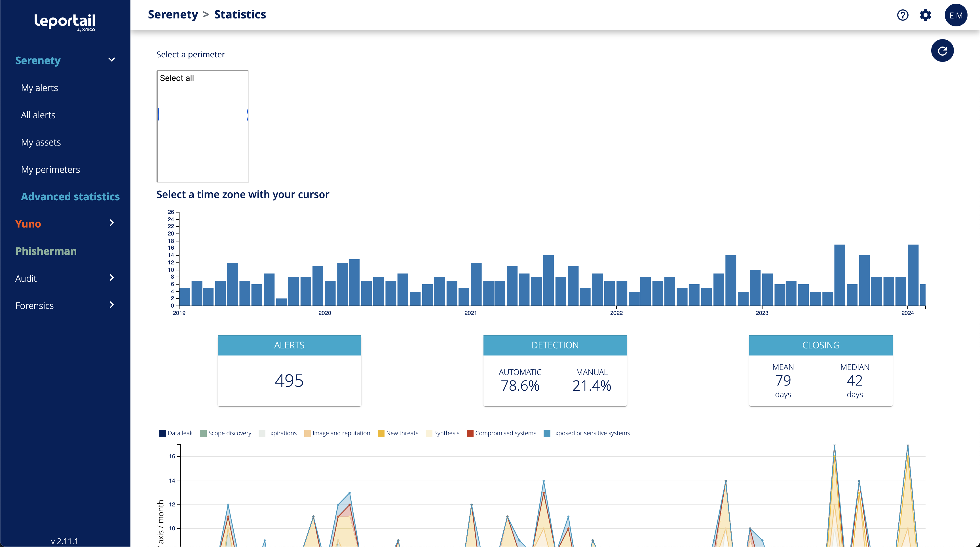980x547 pixels.
Task: Expand the Forensics menu chevron
Action: coord(111,305)
